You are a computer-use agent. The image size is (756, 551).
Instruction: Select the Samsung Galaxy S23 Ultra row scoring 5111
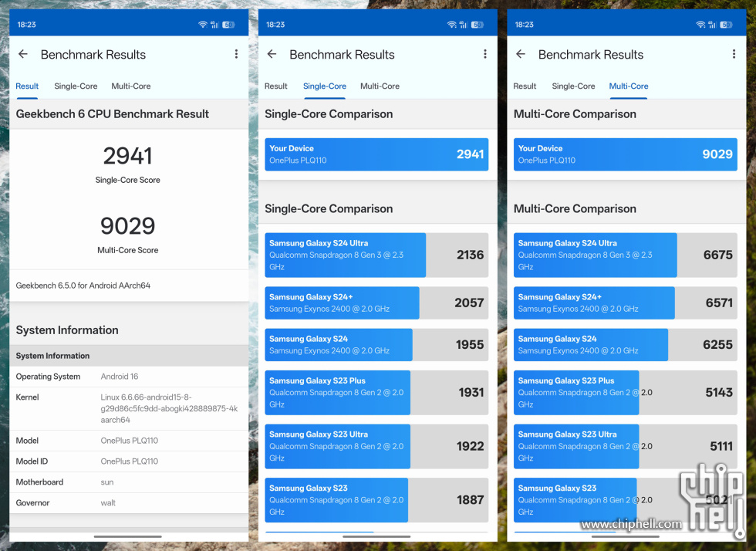coord(625,447)
